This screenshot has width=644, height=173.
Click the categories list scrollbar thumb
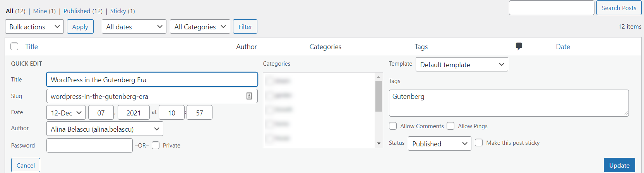pos(379,96)
